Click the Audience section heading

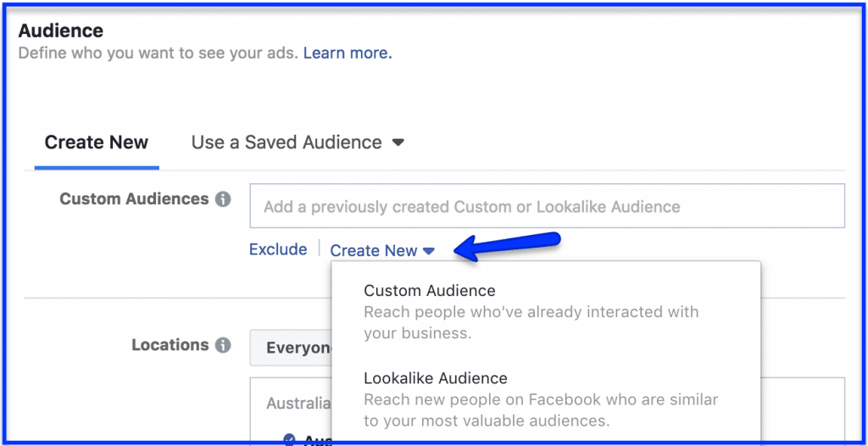pos(61,31)
